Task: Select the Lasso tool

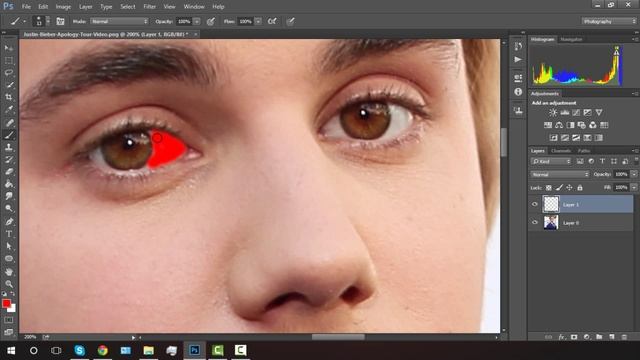Action: click(9, 73)
